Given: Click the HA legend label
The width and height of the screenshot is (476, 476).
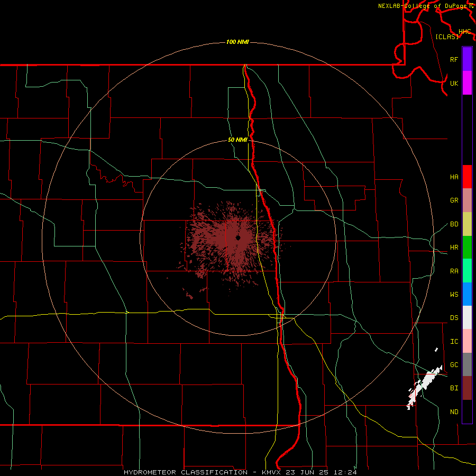Looking at the screenshot, I should pyautogui.click(x=454, y=177).
